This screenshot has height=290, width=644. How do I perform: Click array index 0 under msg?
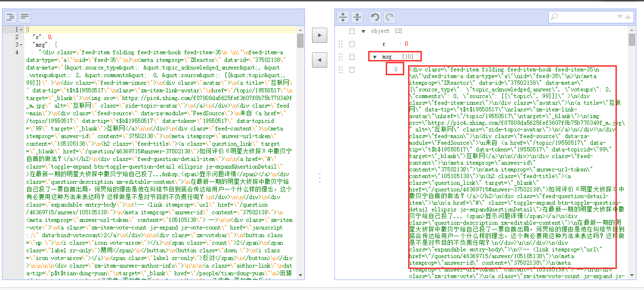pos(395,70)
